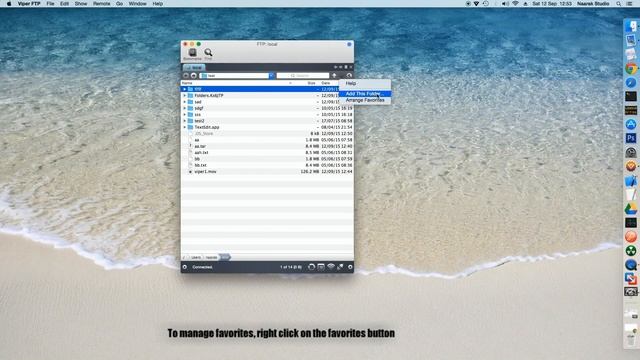Launch Photoshop from the Dock
The image size is (640, 360).
tap(631, 138)
